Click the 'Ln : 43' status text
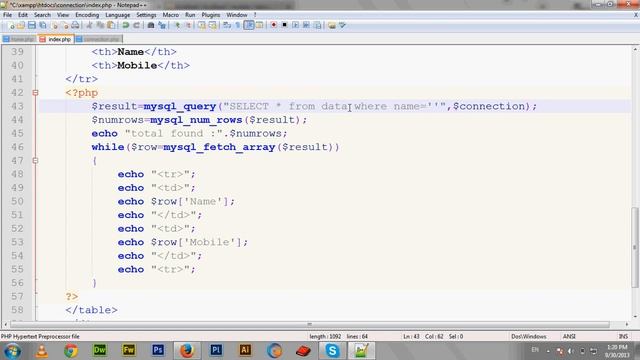Image resolution: width=640 pixels, height=360 pixels. (x=411, y=336)
